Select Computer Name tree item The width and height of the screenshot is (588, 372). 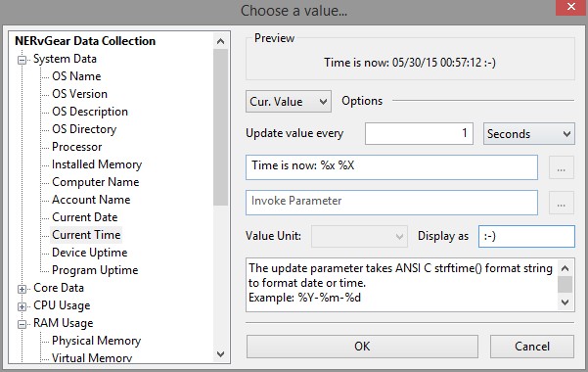(x=96, y=182)
